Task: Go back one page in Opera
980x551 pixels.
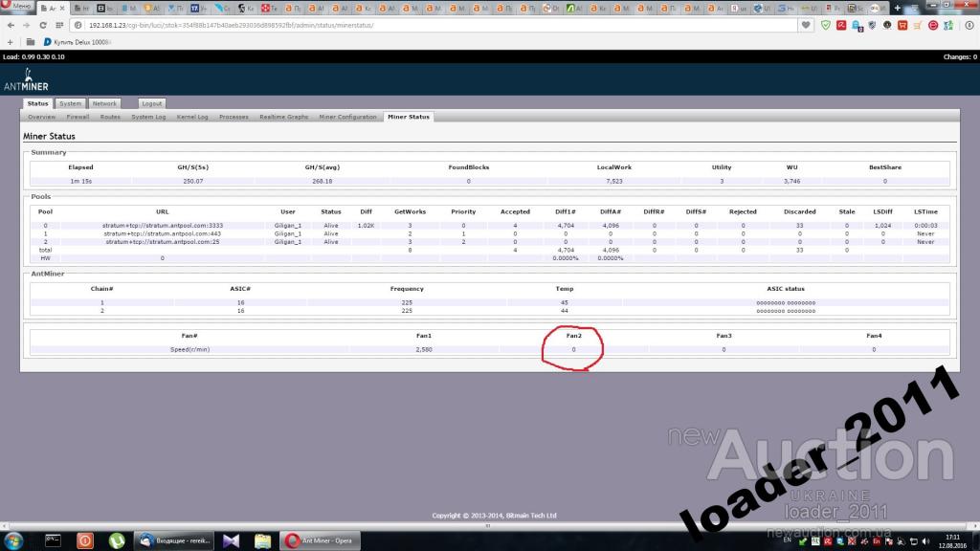Action: pos(11,26)
